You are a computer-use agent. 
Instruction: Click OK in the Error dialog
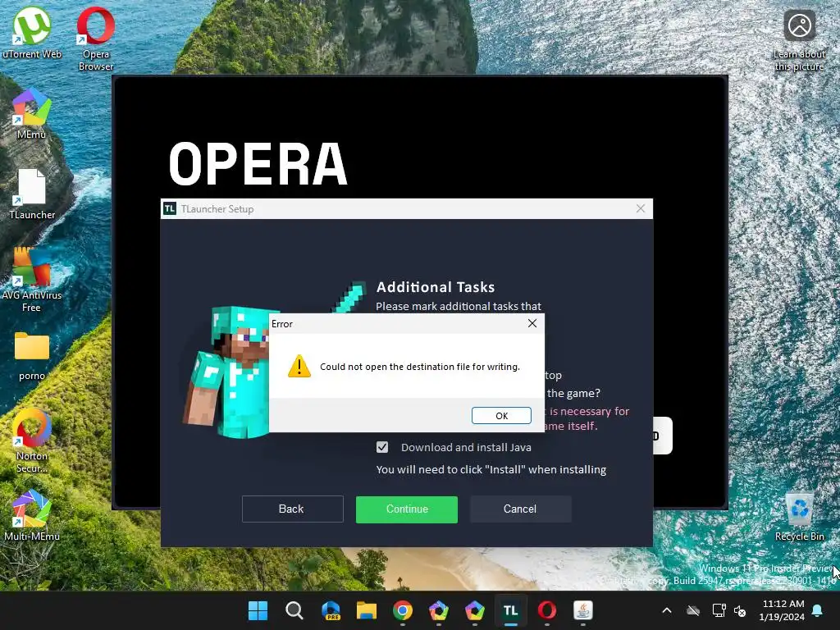tap(501, 416)
